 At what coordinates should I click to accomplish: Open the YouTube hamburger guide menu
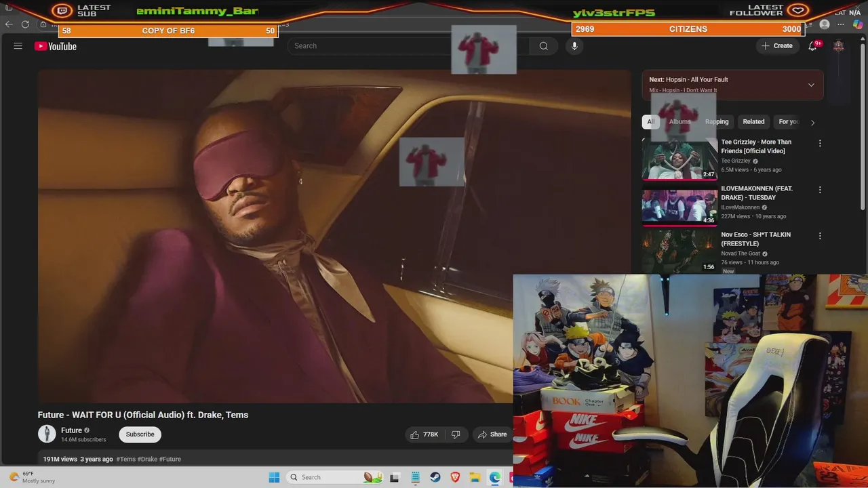click(18, 46)
